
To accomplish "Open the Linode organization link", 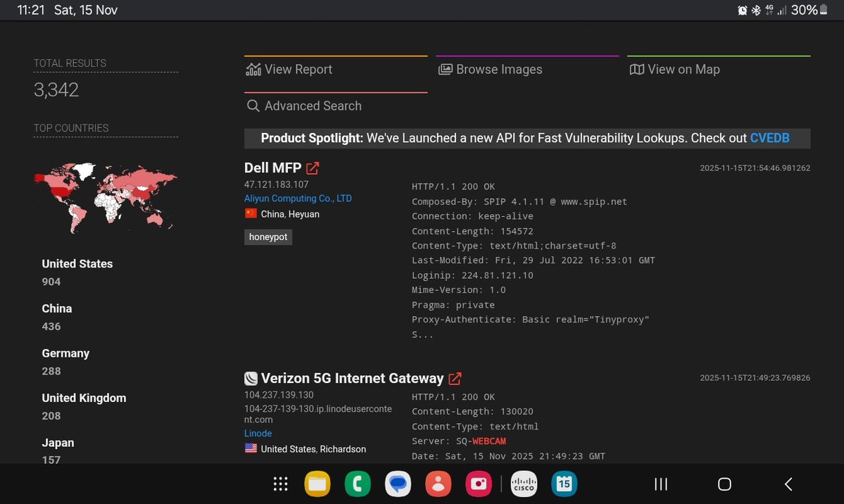I will pos(258,434).
